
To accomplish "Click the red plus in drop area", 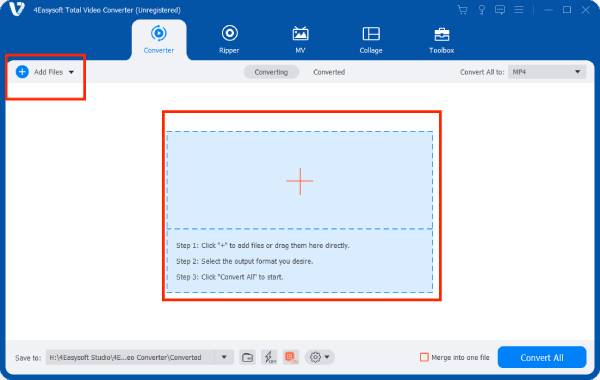I will tap(300, 181).
